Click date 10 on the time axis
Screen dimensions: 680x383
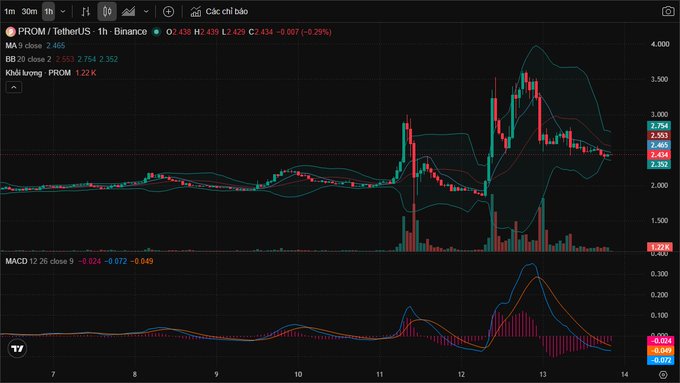[x=298, y=374]
